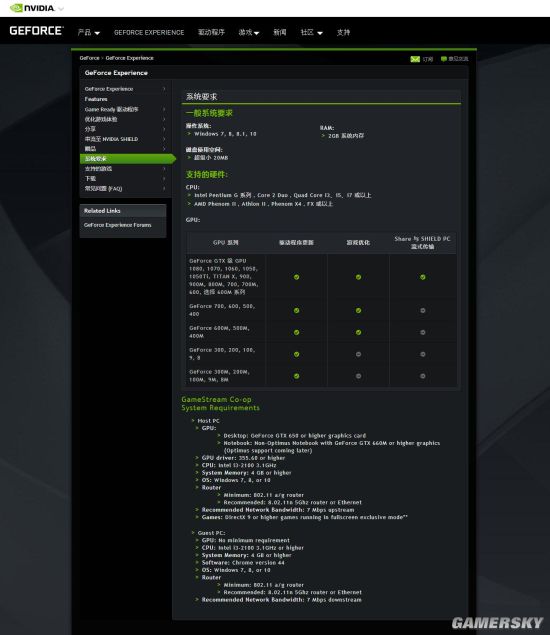Open the GeForce Experience sidebar item
The height and width of the screenshot is (635, 550).
click(x=109, y=89)
